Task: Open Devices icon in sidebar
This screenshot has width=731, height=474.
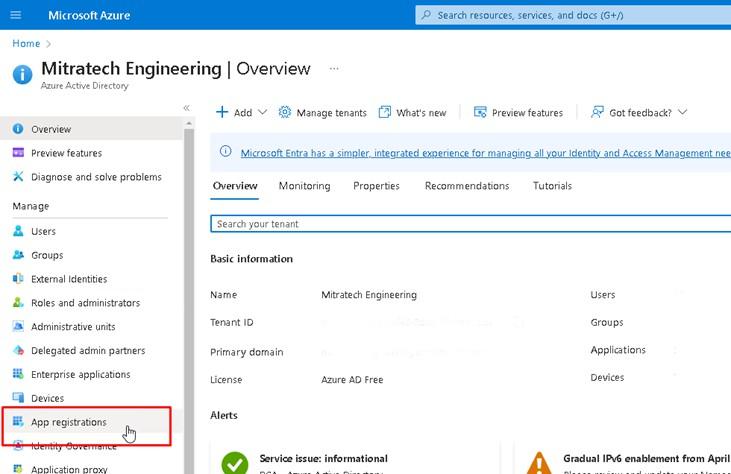Action: (x=18, y=398)
